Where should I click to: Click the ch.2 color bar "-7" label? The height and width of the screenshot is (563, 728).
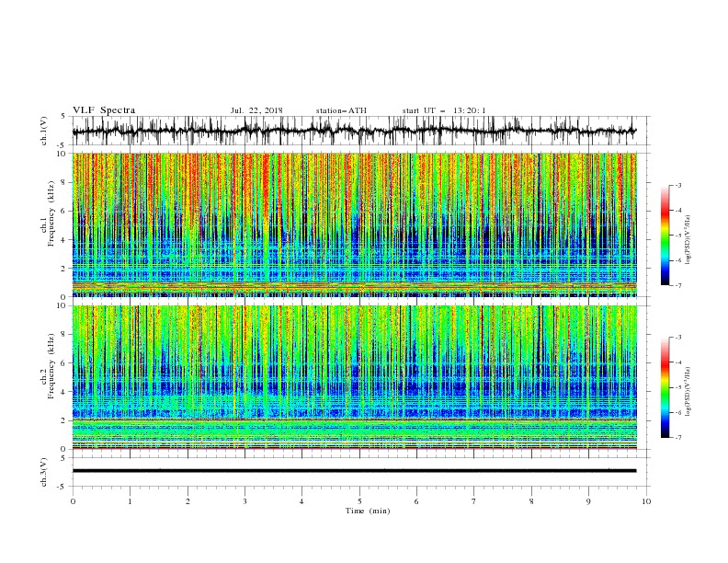point(678,438)
